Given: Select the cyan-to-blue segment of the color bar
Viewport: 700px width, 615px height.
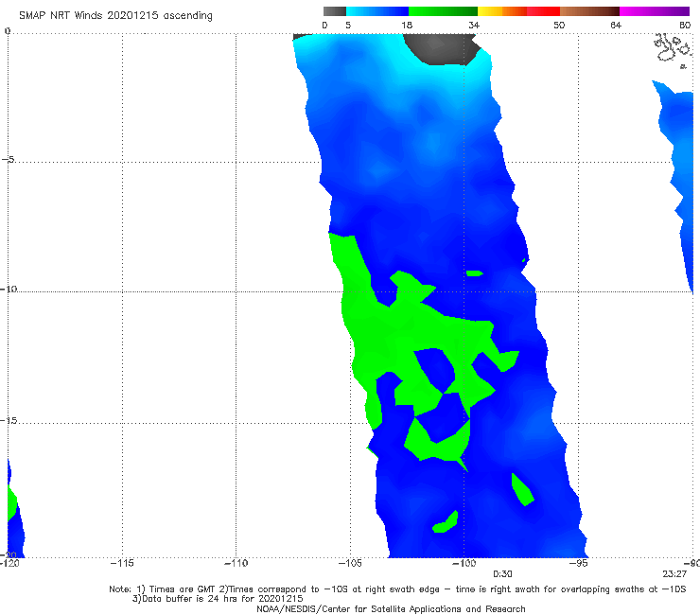Looking at the screenshot, I should coord(377,11).
